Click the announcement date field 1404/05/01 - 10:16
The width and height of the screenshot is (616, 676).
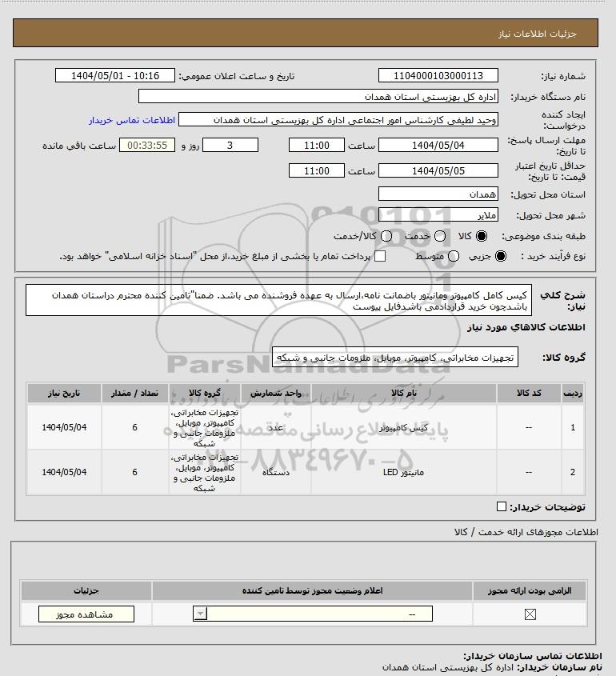115,75
